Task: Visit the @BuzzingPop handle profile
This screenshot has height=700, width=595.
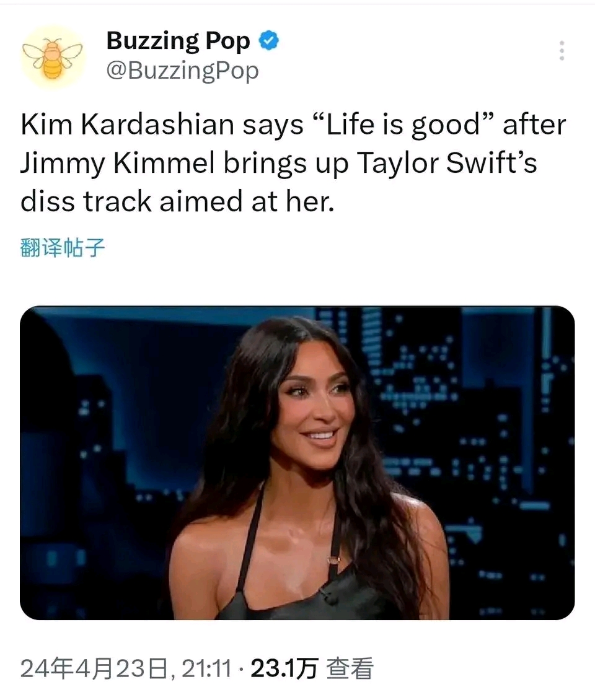Action: (182, 71)
